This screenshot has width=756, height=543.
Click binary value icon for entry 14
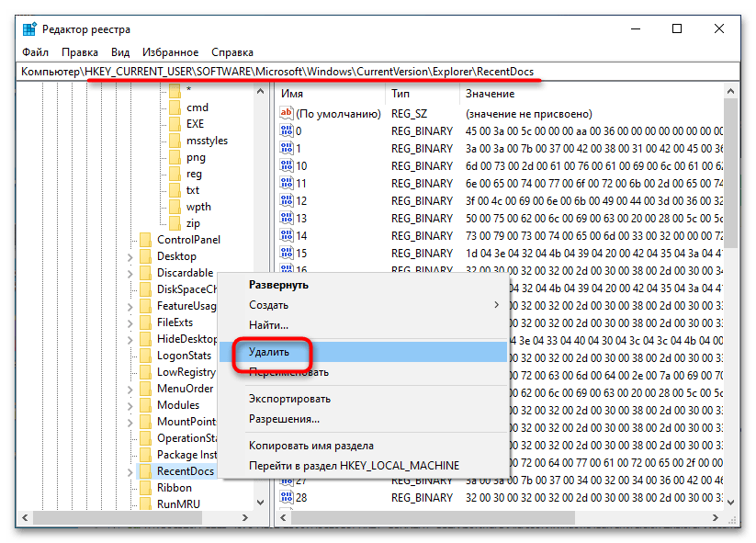click(x=287, y=235)
